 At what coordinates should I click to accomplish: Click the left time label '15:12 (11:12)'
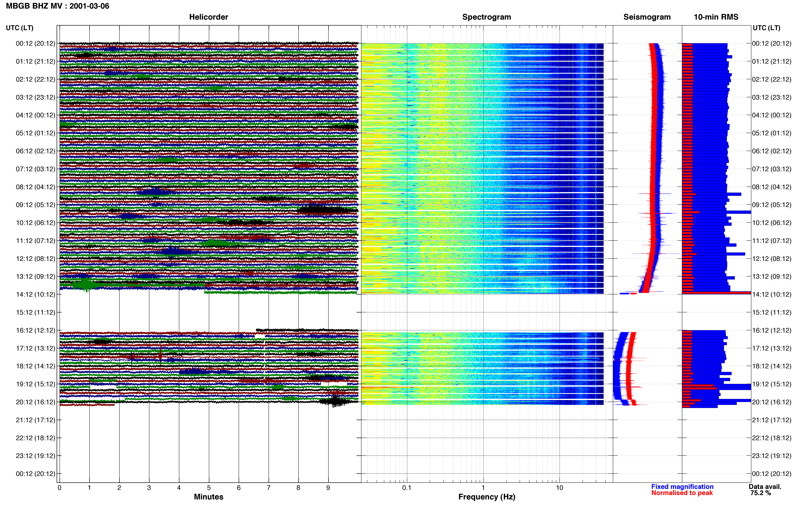click(x=36, y=313)
